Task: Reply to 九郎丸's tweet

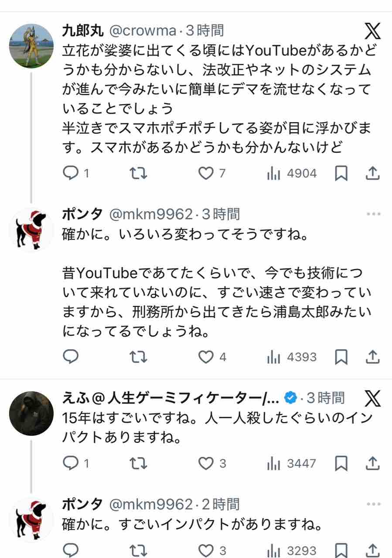Action: pyautogui.click(x=71, y=174)
